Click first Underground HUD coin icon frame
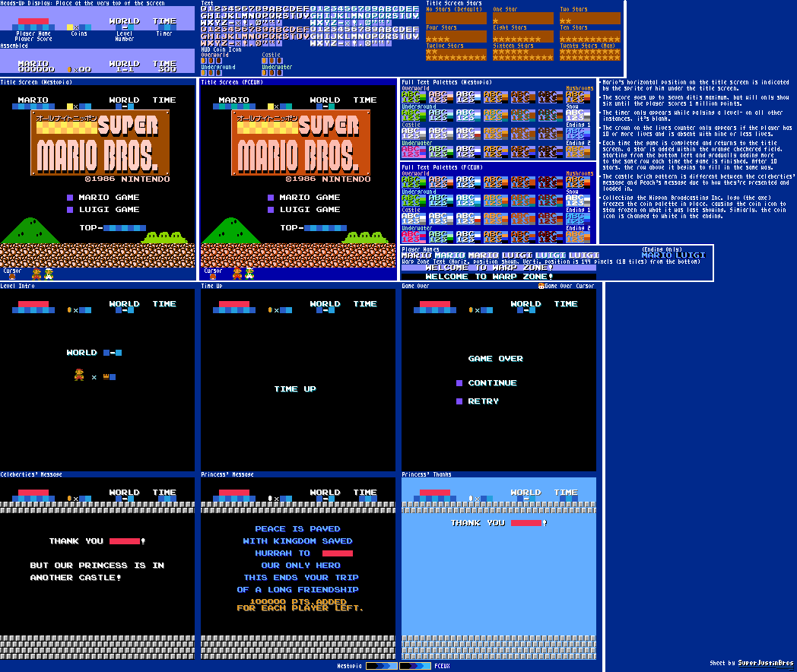Screen dimensions: 797x672 [x=203, y=73]
